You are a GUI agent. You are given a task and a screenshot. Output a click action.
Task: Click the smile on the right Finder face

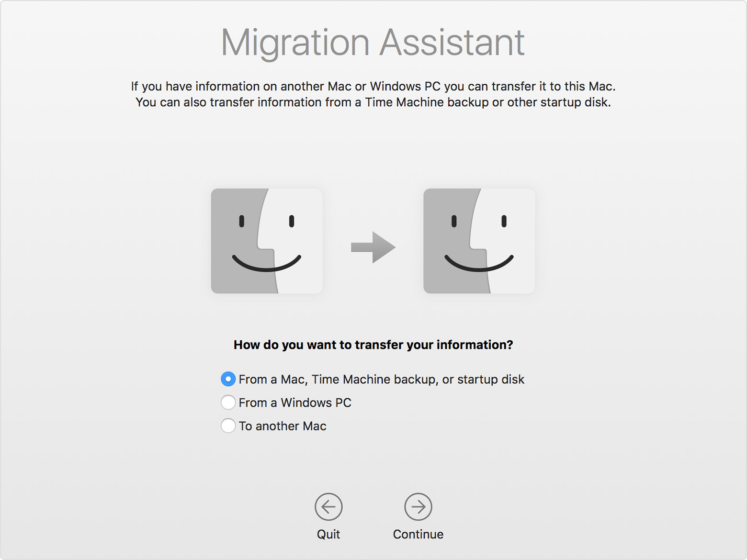point(479,265)
